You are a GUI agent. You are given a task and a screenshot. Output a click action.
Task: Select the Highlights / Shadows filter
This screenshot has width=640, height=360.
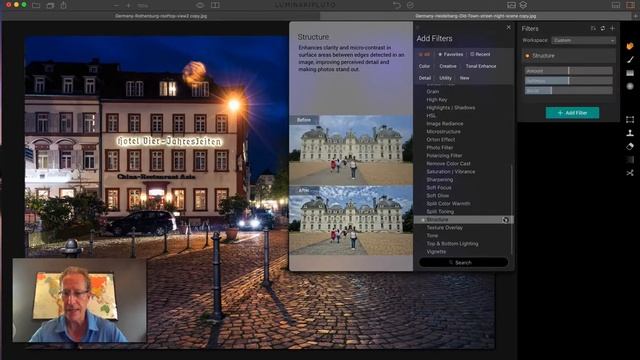tap(451, 108)
